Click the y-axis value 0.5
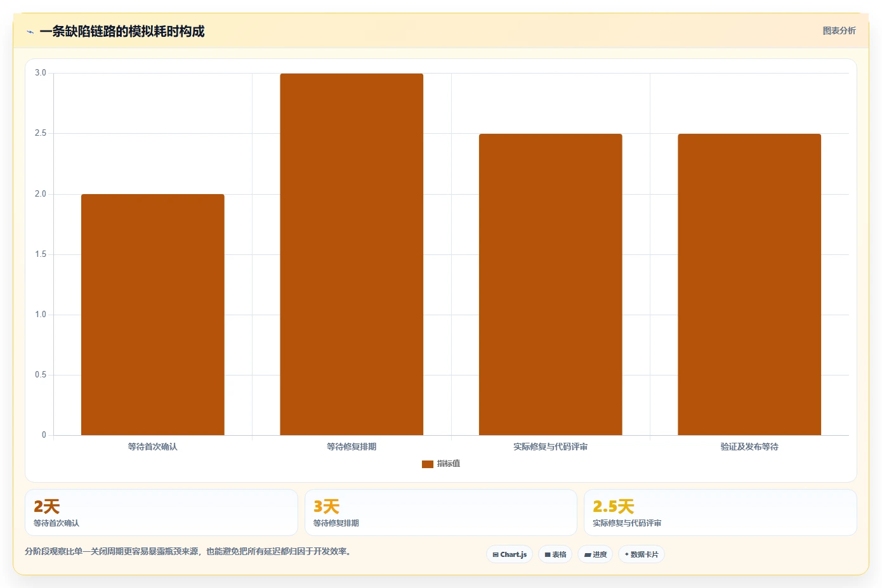The height and width of the screenshot is (588, 882). 41,375
